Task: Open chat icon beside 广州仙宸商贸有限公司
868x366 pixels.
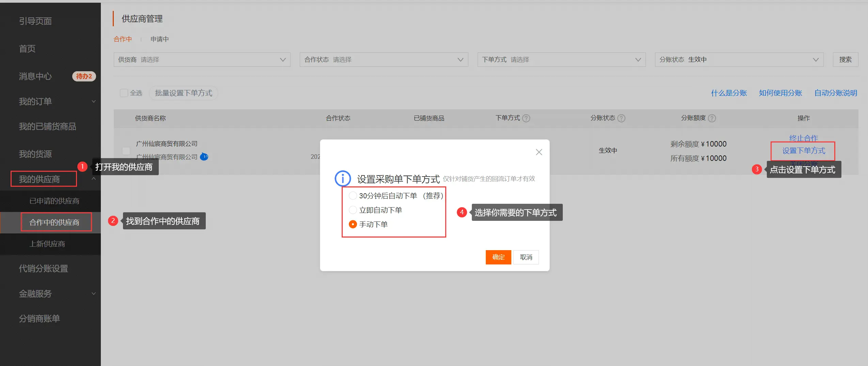Action: tap(204, 157)
